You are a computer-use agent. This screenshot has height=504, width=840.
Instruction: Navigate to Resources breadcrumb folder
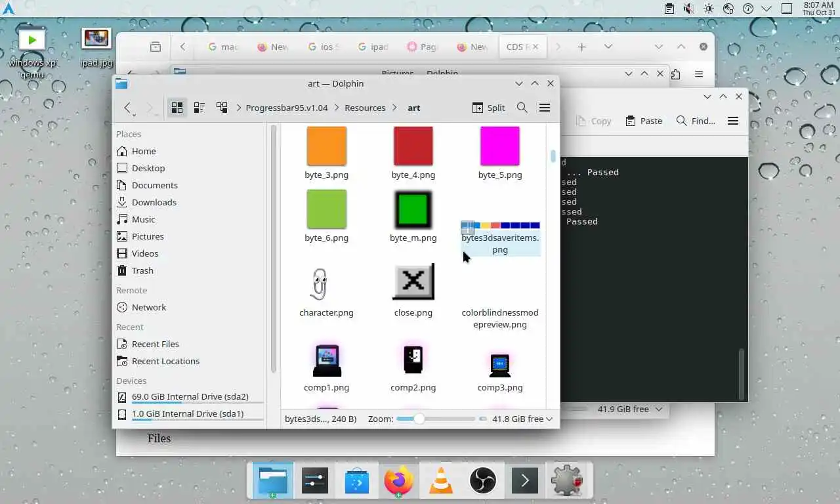coord(365,108)
